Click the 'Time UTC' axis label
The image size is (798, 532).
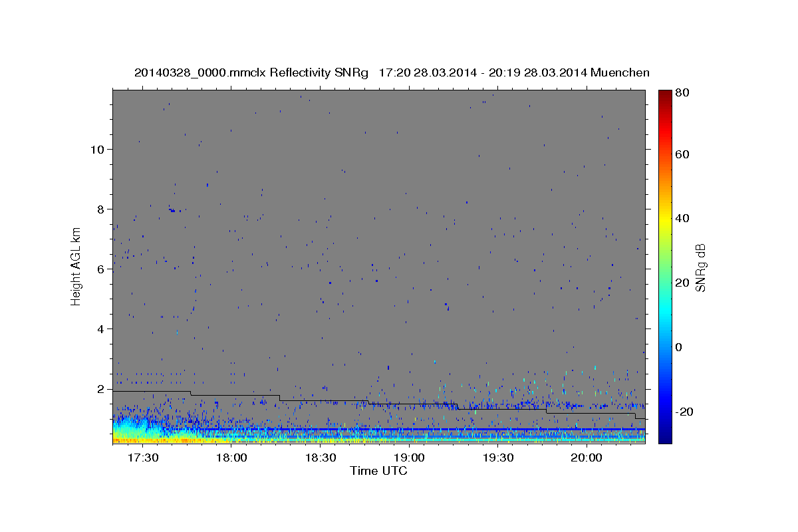[378, 471]
